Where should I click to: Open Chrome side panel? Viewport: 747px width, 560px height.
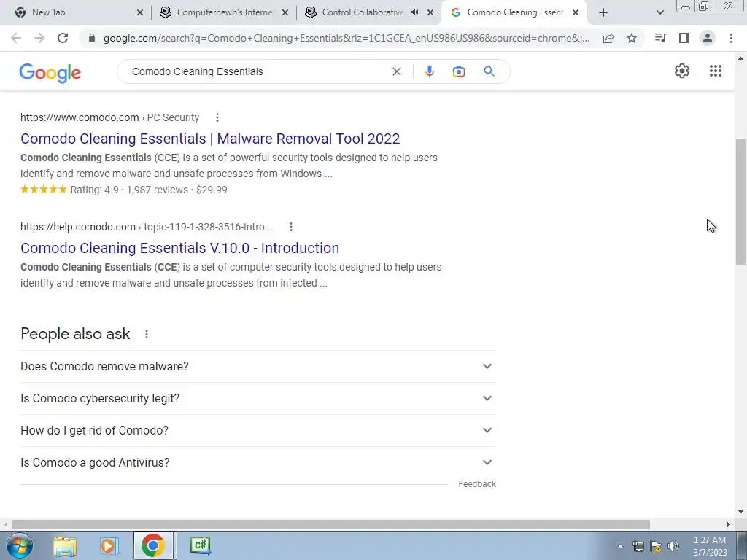[x=684, y=38]
